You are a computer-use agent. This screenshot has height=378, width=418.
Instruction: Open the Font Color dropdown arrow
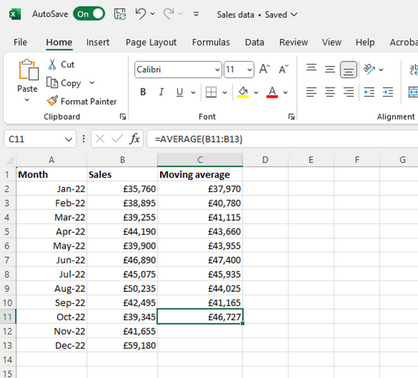(x=285, y=92)
